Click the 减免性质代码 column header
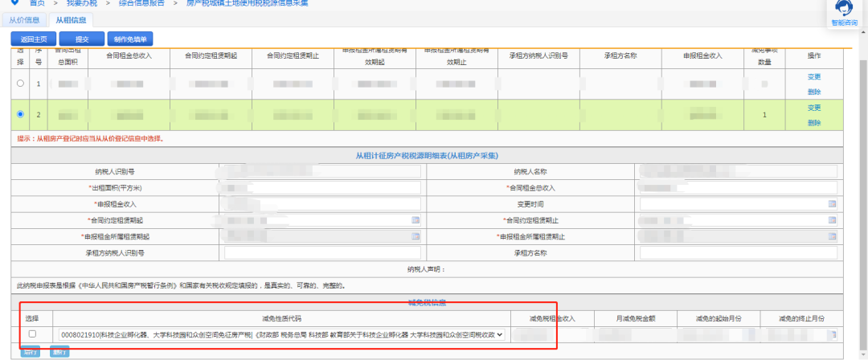The width and height of the screenshot is (868, 360). (x=282, y=318)
